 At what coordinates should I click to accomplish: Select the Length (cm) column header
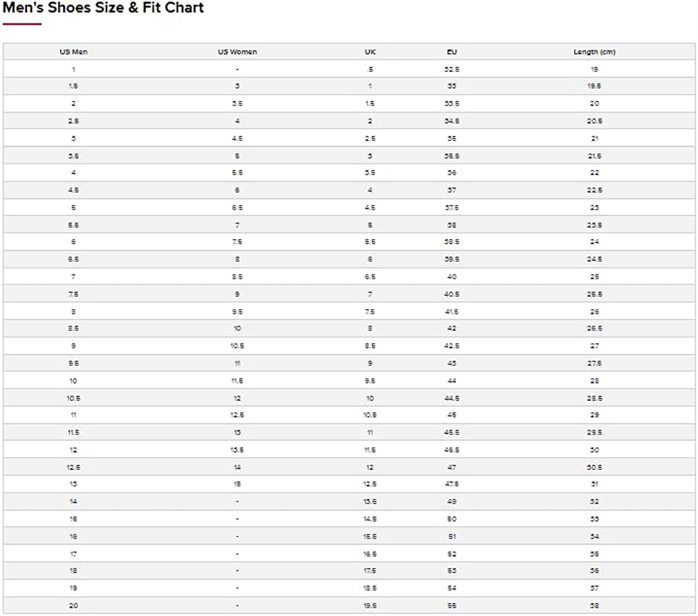tap(595, 52)
